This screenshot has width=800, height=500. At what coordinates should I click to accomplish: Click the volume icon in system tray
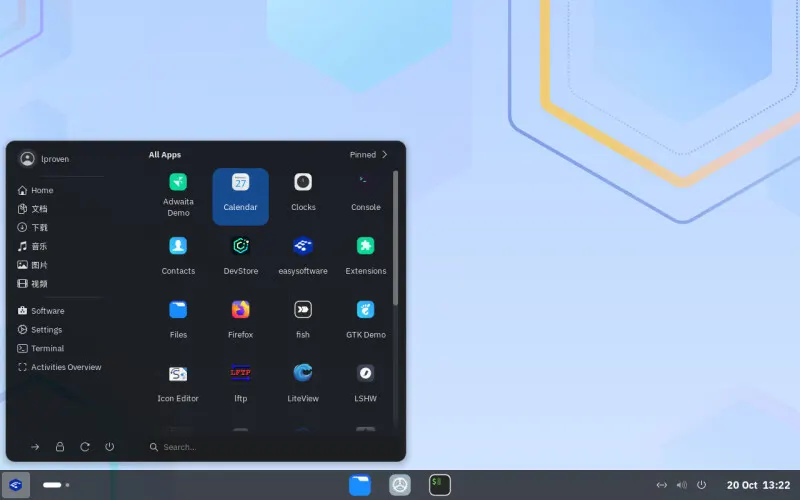682,485
